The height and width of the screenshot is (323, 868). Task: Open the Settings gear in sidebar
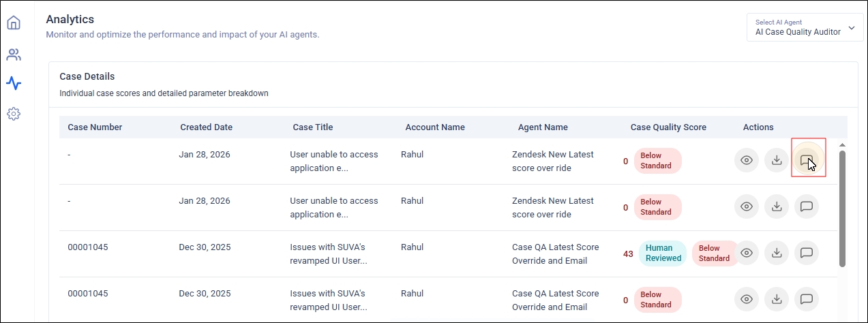pyautogui.click(x=14, y=114)
